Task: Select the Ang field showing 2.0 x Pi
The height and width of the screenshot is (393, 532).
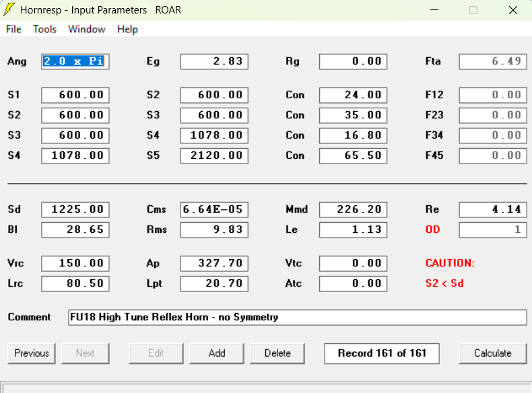Action: pos(75,61)
